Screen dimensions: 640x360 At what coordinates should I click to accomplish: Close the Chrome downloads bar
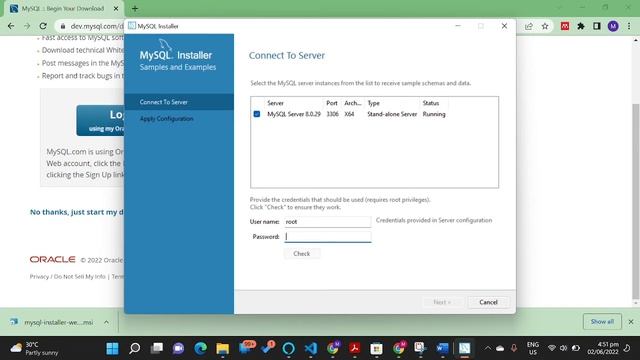pyautogui.click(x=631, y=322)
